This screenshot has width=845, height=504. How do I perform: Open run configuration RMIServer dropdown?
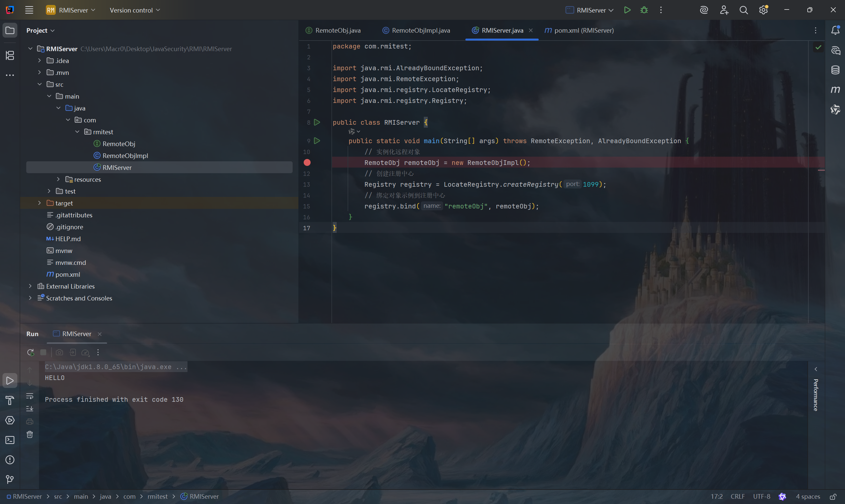pos(590,10)
